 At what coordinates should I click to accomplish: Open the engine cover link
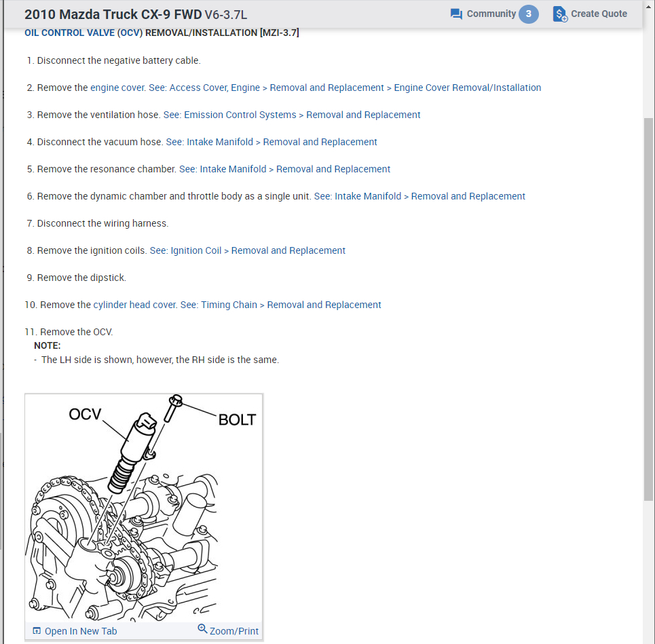click(118, 88)
